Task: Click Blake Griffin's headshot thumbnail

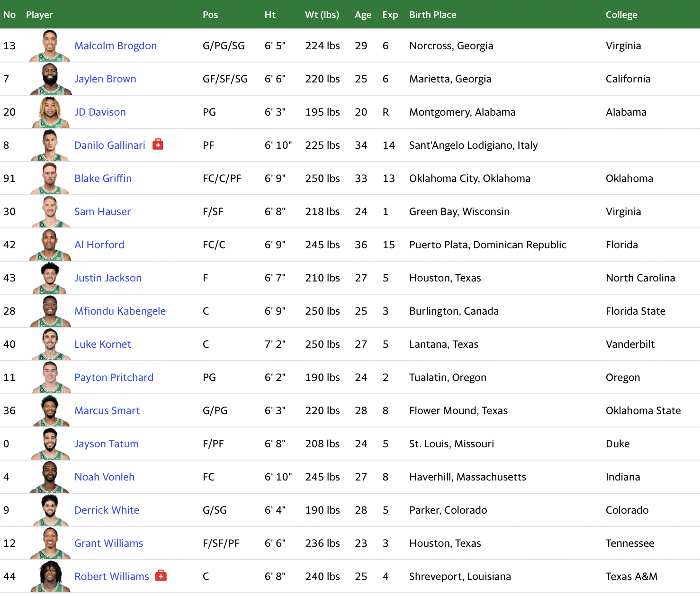Action: tap(50, 179)
